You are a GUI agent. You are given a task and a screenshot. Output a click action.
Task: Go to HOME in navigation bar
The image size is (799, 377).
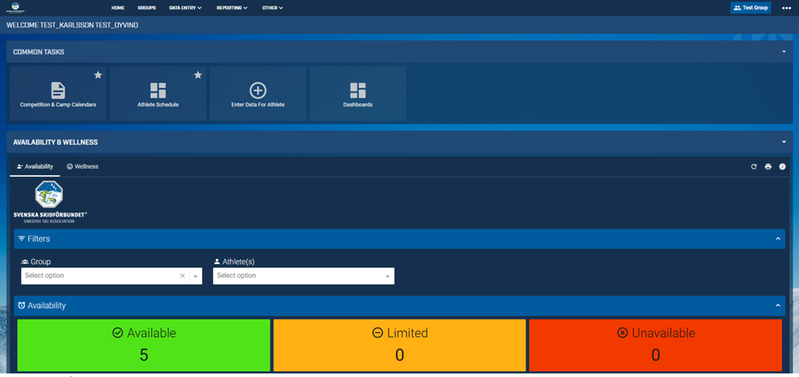(x=118, y=8)
